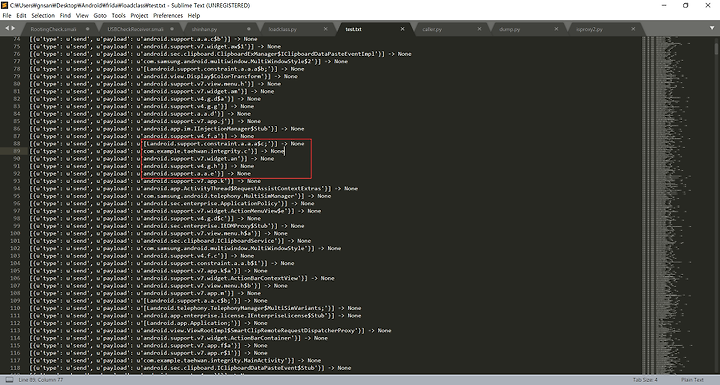Image resolution: width=720 pixels, height=385 pixels.
Task: Open the Tools menu
Action: click(118, 15)
